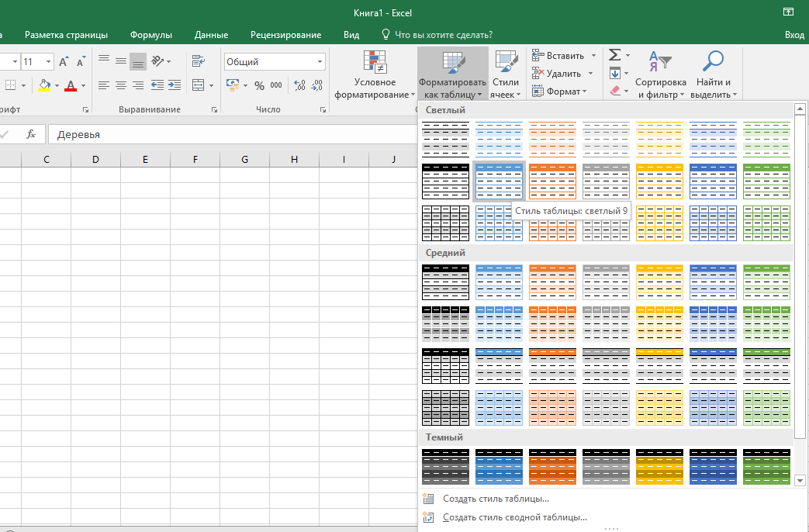Image resolution: width=809 pixels, height=532 pixels.
Task: Expand the font size dropdown
Action: pyautogui.click(x=49, y=62)
